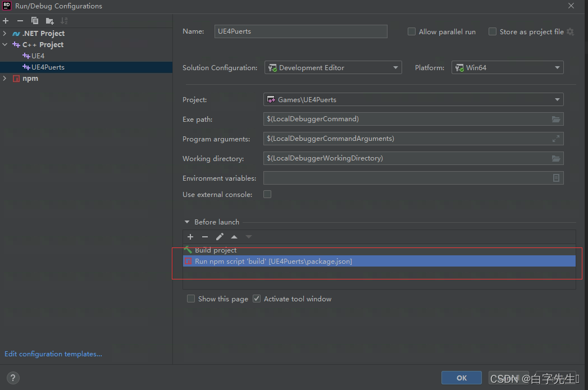Click the Environment variables field

[x=413, y=178]
